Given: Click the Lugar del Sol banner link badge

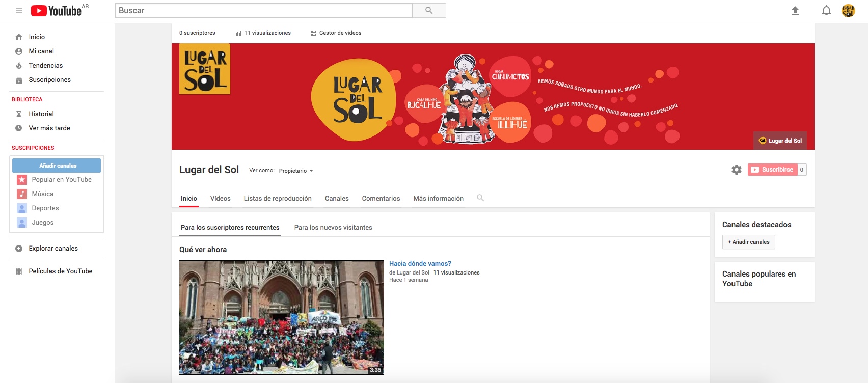Looking at the screenshot, I should [780, 141].
